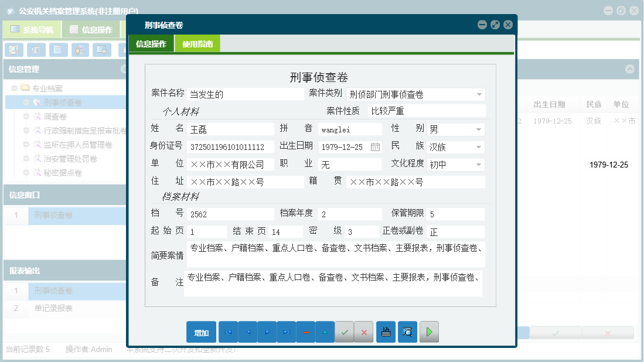Image resolution: width=644 pixels, height=362 pixels.
Task: Open the 民族 ethnicity dropdown
Action: coord(479,145)
